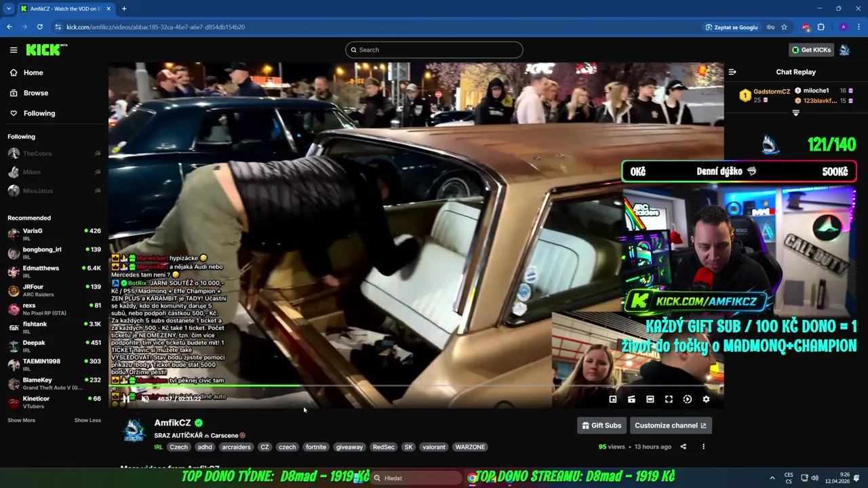
Task: Open rexs recommended channel
Action: tap(54, 309)
